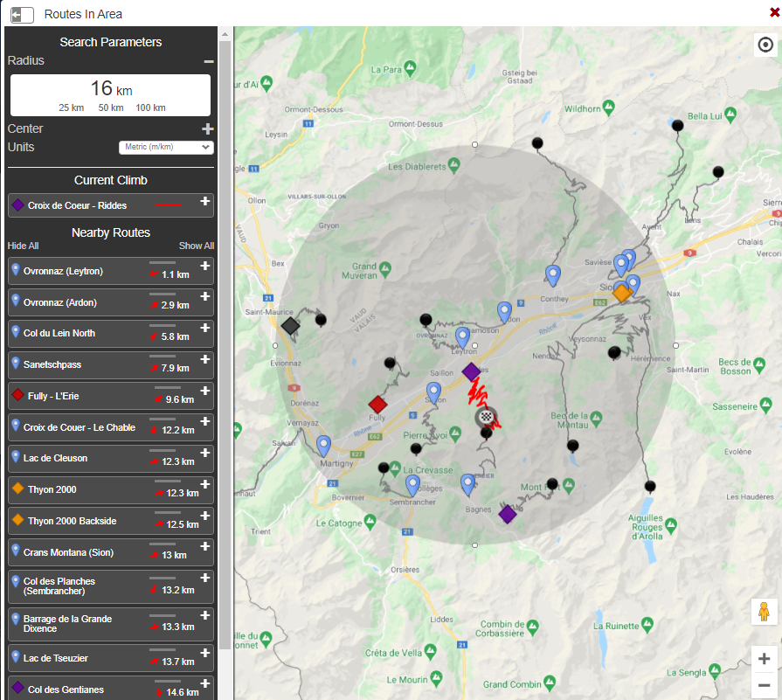
Task: Expand Barrage de la Grande Dixence plus
Action: (x=204, y=615)
